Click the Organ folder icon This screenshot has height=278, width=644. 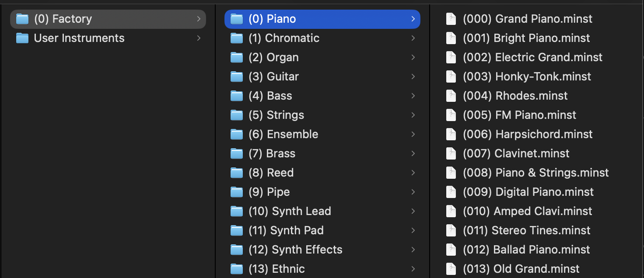pyautogui.click(x=237, y=58)
